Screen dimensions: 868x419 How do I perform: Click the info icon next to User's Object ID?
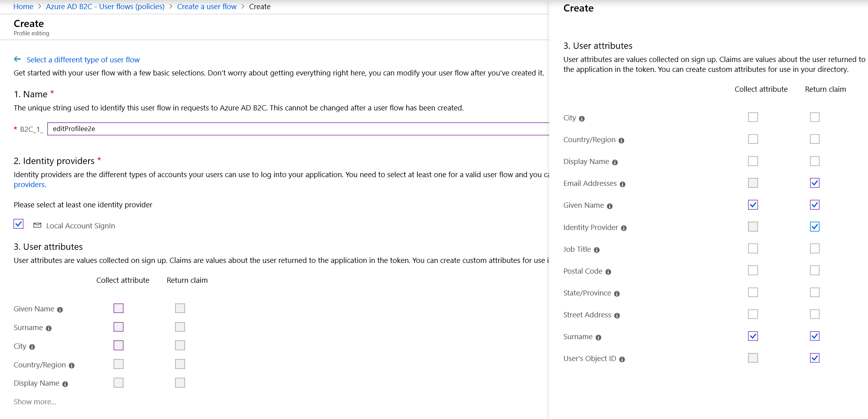[622, 359]
